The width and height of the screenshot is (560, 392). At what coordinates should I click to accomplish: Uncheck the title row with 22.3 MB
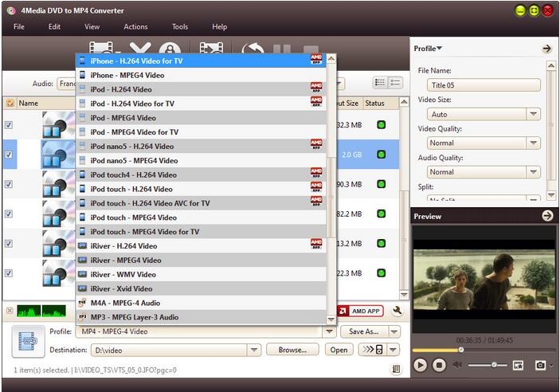point(9,273)
